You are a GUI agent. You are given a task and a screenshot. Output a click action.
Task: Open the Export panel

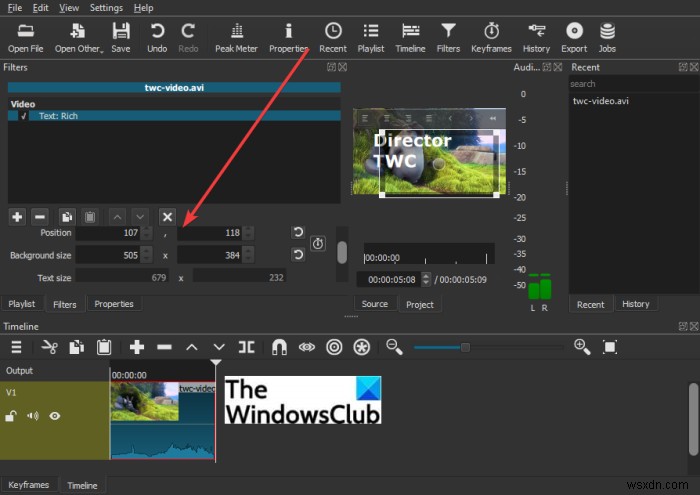(574, 38)
